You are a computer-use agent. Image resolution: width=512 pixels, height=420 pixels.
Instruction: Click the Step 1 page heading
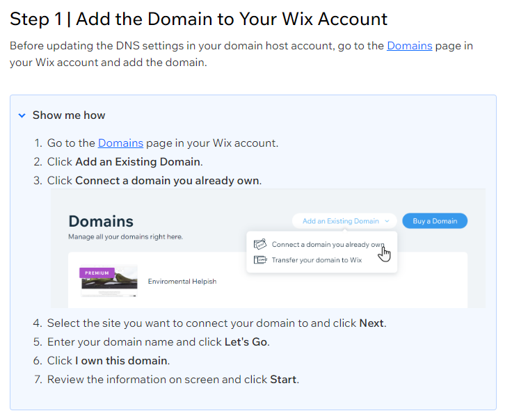pyautogui.click(x=198, y=19)
